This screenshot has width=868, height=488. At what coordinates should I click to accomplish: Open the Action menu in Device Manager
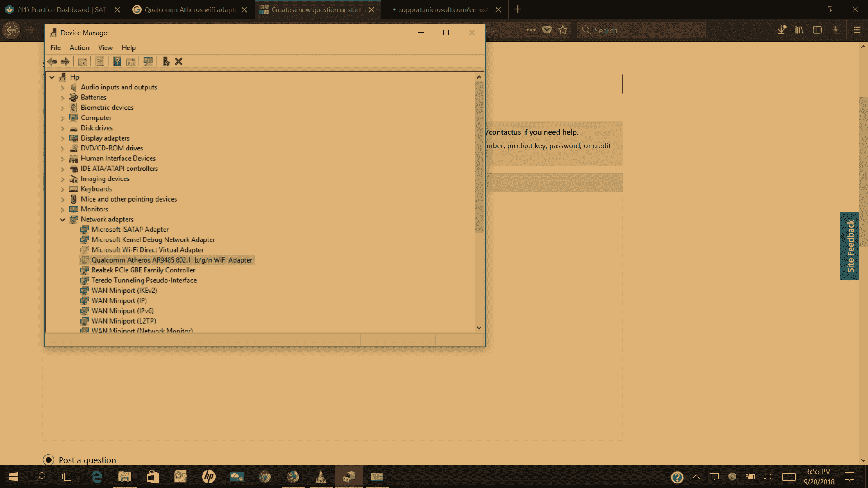[79, 47]
